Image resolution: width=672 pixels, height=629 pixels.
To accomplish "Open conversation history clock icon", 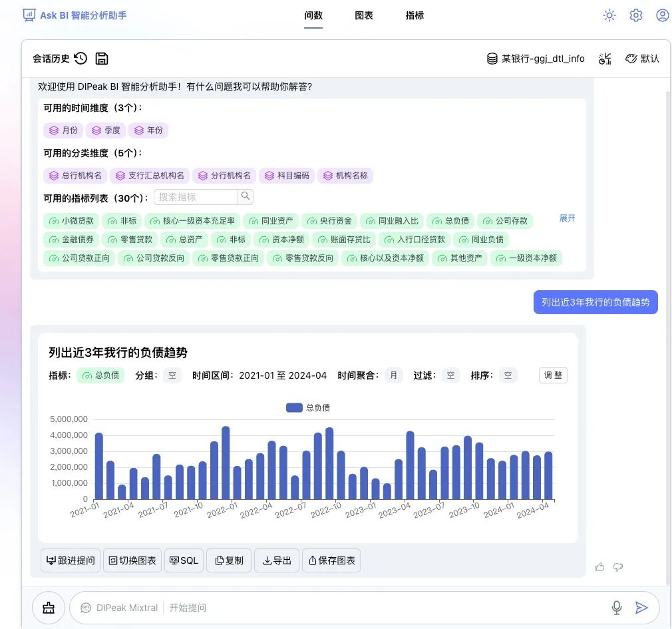I will (81, 59).
